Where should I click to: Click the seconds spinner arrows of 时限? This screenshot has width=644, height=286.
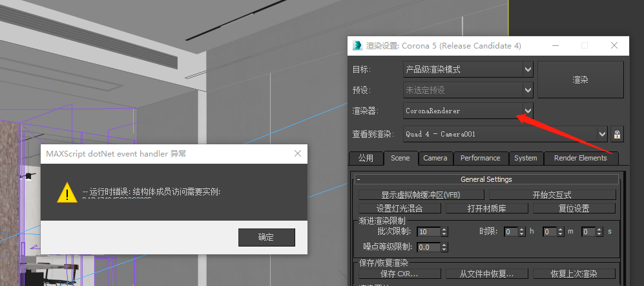coord(599,232)
